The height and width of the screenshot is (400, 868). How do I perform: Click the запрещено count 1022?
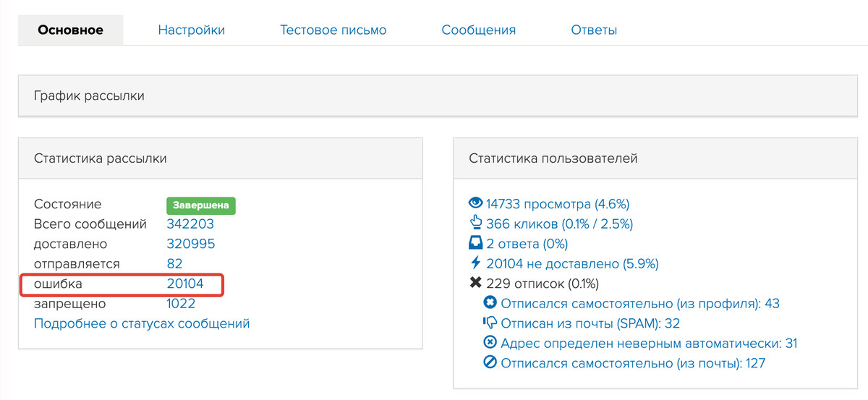click(182, 304)
